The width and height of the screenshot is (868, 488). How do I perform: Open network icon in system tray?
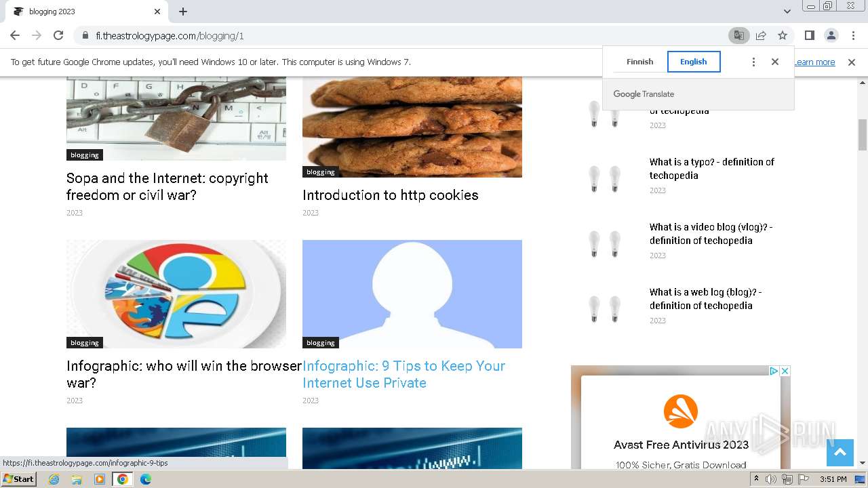pyautogui.click(x=787, y=479)
